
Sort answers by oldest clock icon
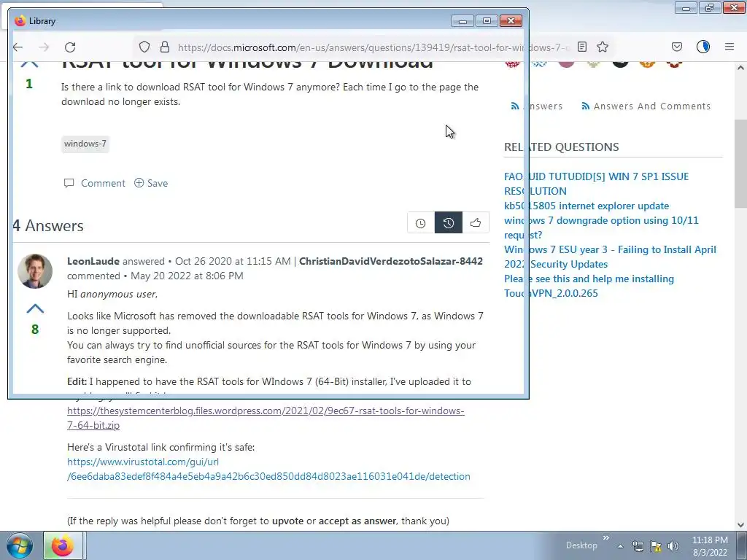(421, 223)
